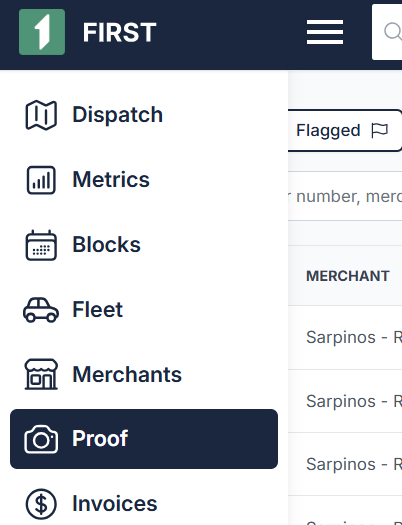
Task: Click the Fleet car icon
Action: coord(41,310)
